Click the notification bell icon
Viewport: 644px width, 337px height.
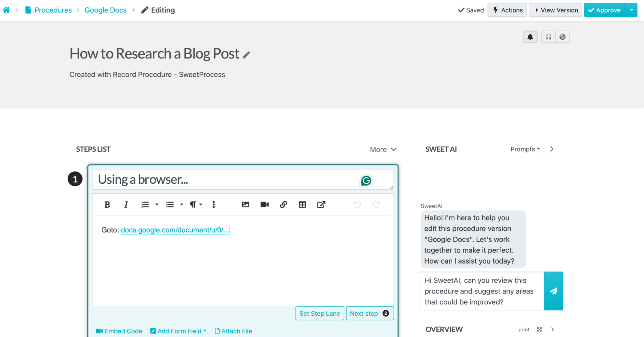[x=530, y=37]
